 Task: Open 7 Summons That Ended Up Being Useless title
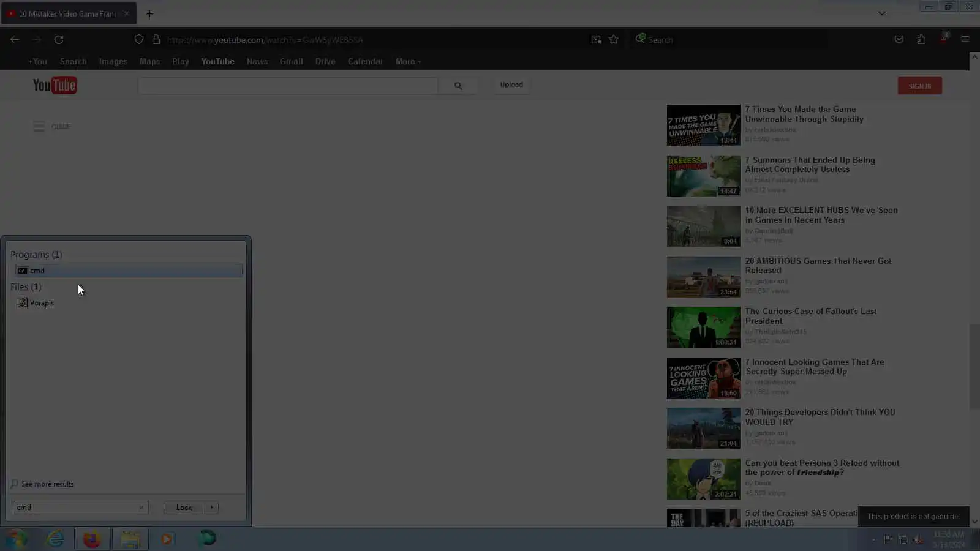coord(810,165)
